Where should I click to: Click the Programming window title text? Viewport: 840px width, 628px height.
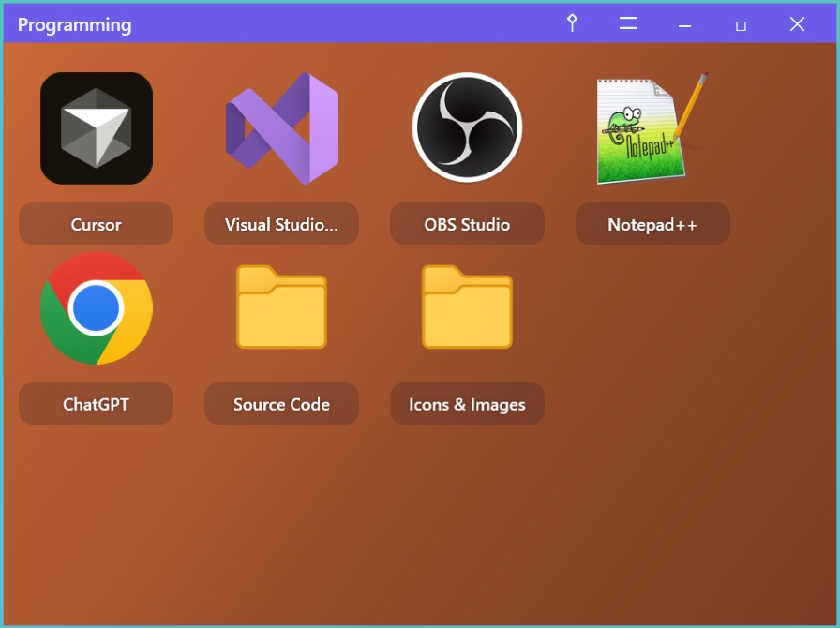pyautogui.click(x=75, y=25)
